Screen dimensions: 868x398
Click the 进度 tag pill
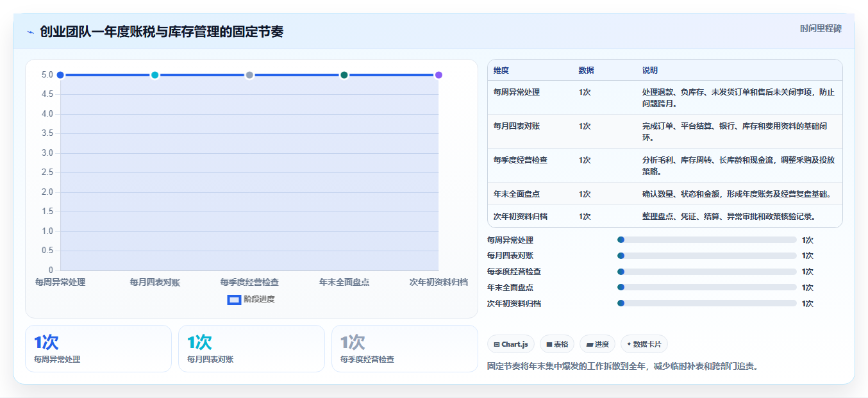coord(597,344)
